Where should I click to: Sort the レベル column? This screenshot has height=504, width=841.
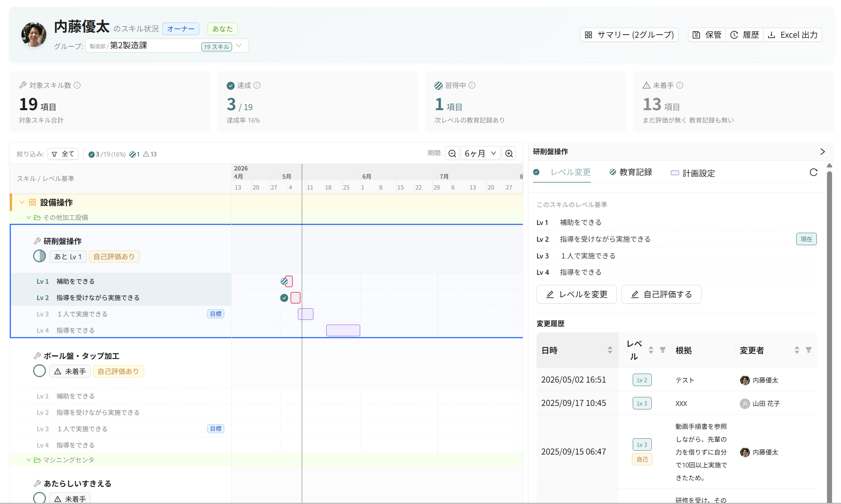click(651, 350)
